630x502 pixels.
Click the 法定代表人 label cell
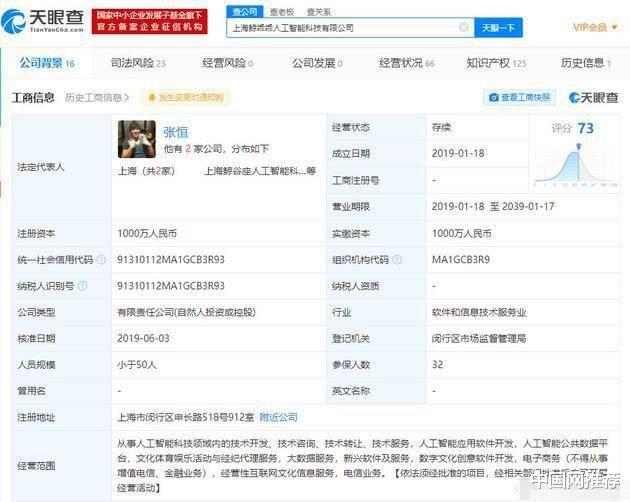pyautogui.click(x=62, y=167)
